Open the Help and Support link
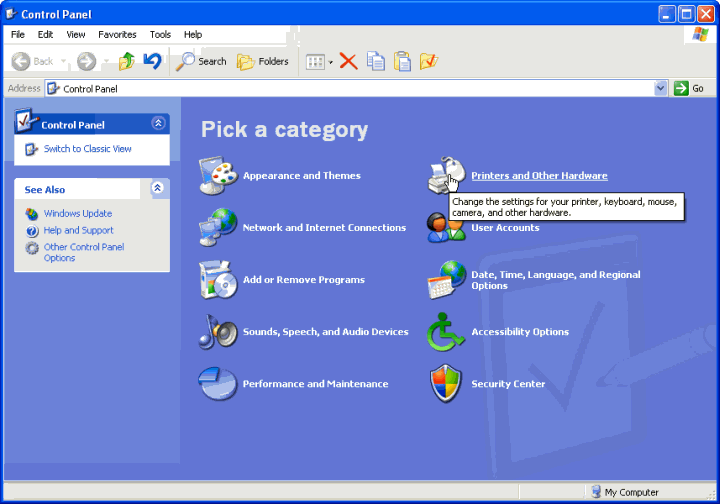 [x=79, y=230]
